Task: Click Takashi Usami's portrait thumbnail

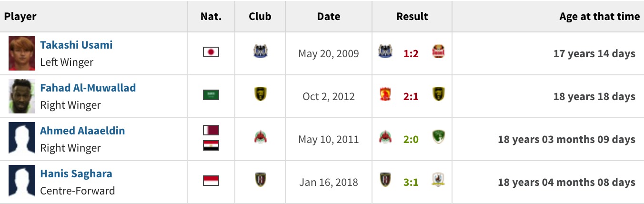Action: (22, 53)
